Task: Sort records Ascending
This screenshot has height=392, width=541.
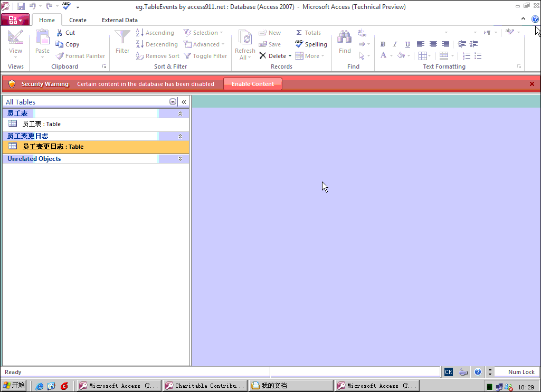Action: point(155,33)
